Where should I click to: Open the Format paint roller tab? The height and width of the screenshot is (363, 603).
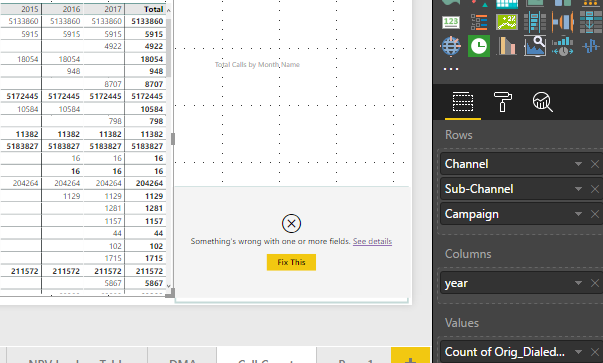(x=503, y=102)
